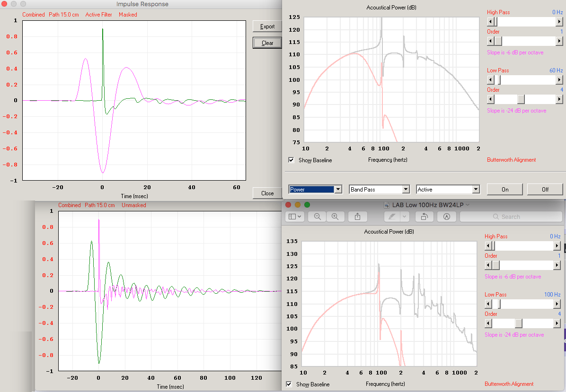Toggle Show Baseline in Preview image
566x392 pixels.
coord(289,384)
